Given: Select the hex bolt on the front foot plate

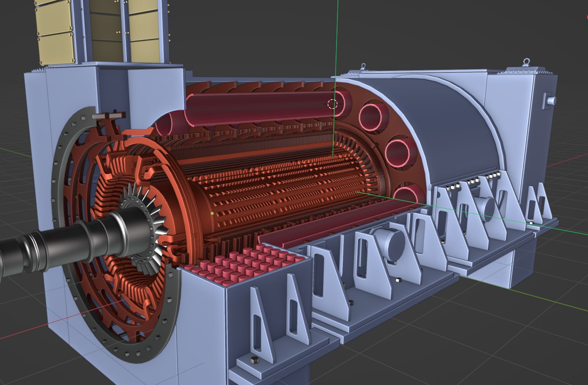Looking at the screenshot, I should (x=254, y=360).
